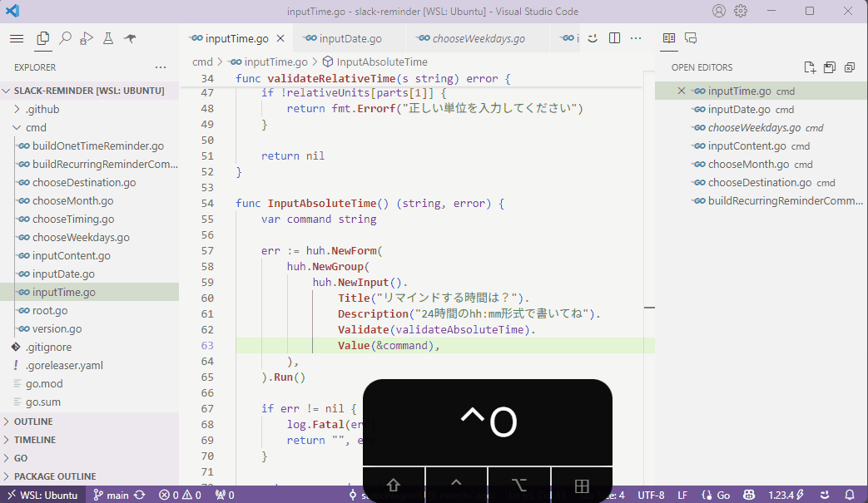Switch to the inputDate.go tab
Viewport: 868px width, 503px height.
click(350, 39)
